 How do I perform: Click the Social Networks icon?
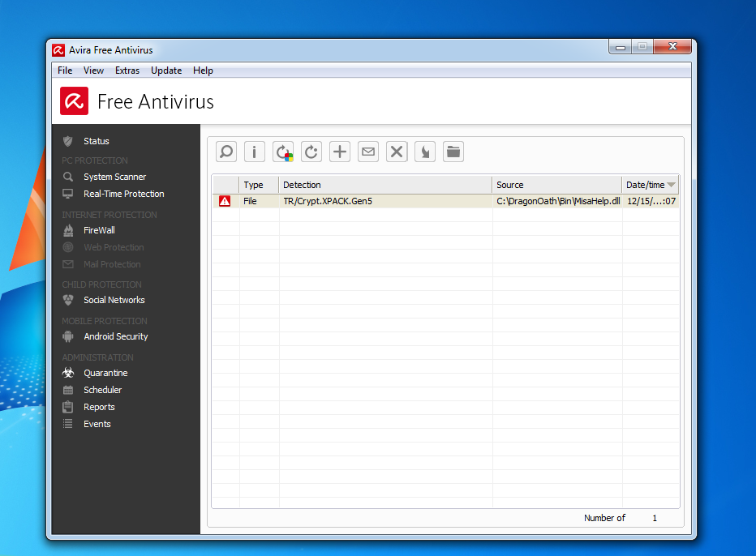pyautogui.click(x=68, y=300)
